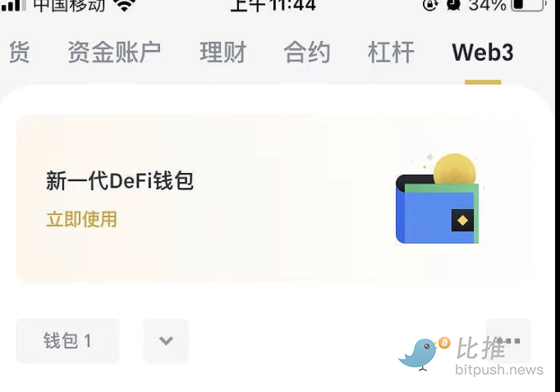The image size is (560, 392).
Task: Switch to the 资金账户 tab
Action: [114, 52]
